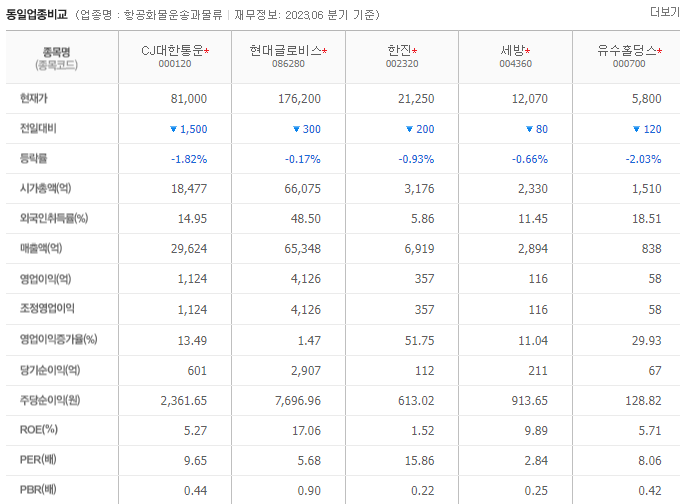The image size is (680, 504).
Task: Open 한진 stock link
Action: point(399,51)
